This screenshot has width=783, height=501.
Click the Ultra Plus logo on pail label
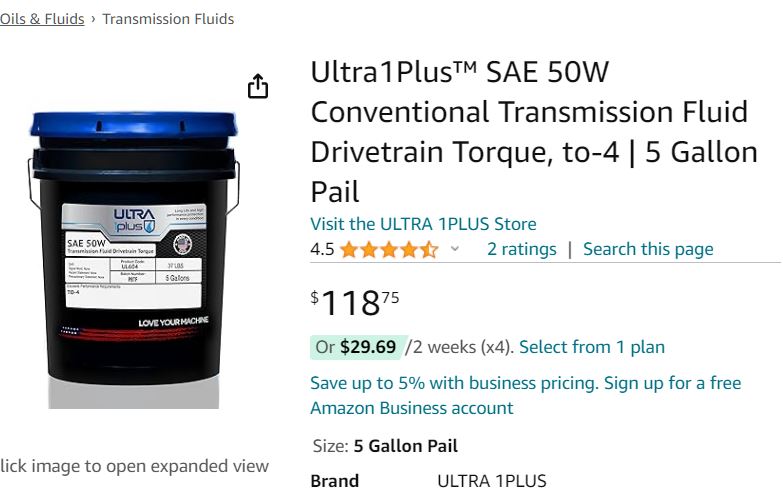[134, 221]
